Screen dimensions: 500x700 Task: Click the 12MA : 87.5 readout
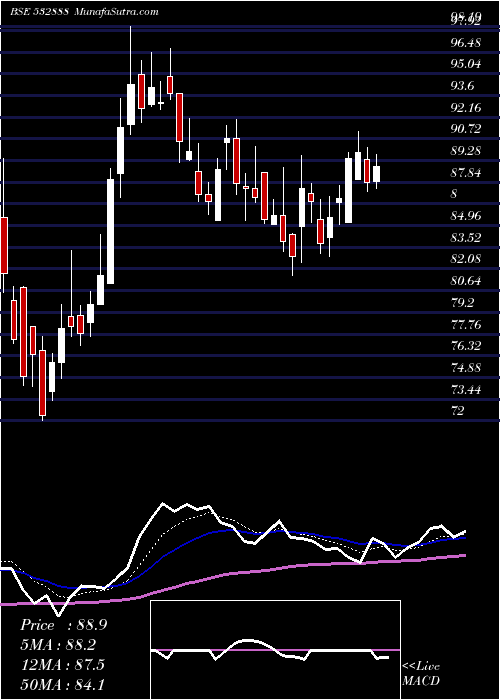pyautogui.click(x=62, y=664)
